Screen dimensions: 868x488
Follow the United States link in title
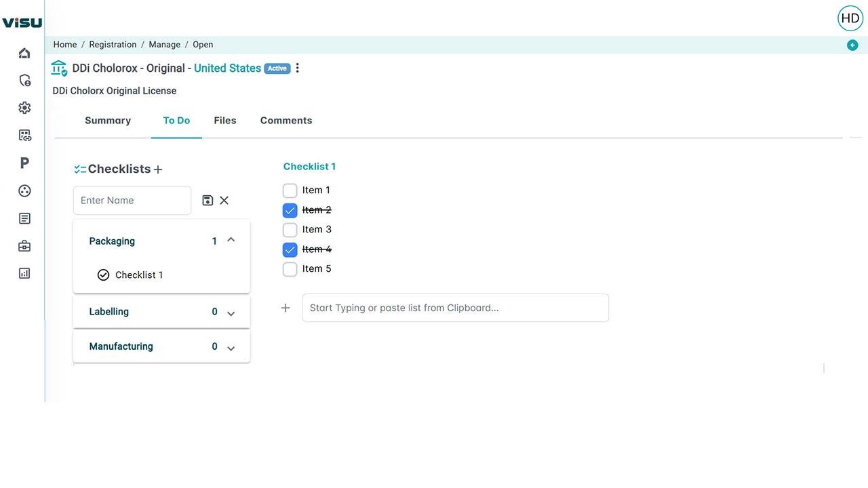click(227, 68)
